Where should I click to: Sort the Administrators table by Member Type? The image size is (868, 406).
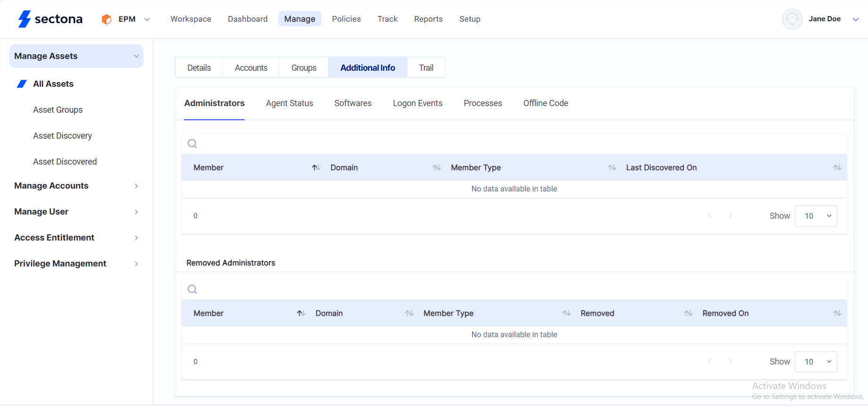point(612,168)
